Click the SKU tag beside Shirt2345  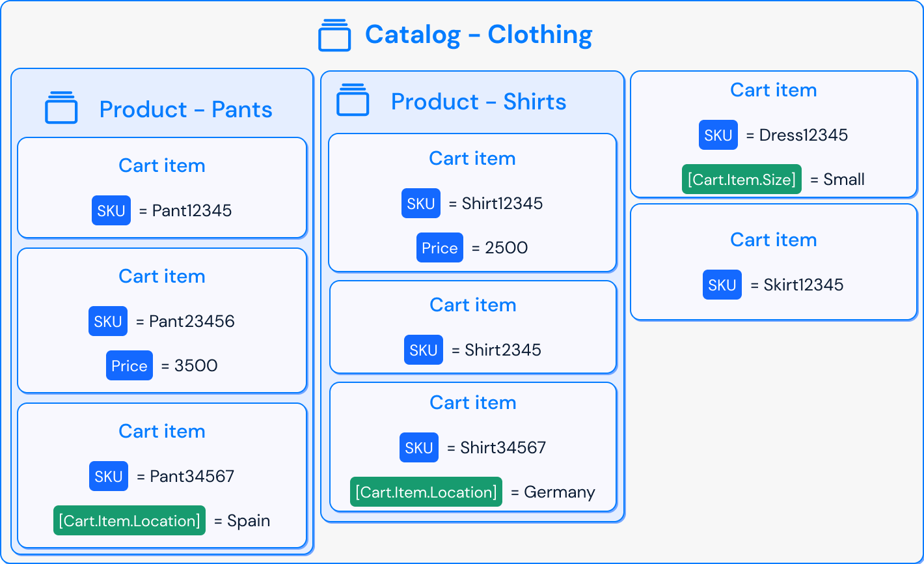[x=424, y=350]
